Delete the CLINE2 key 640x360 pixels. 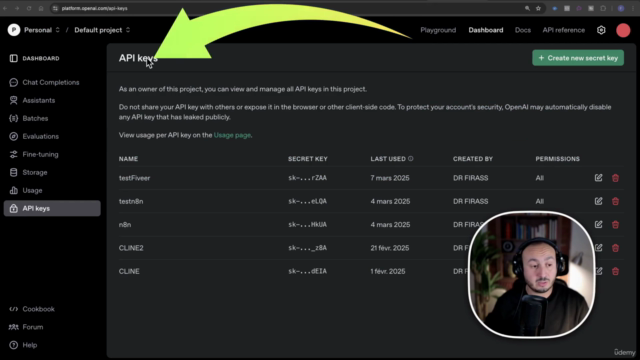coord(615,248)
